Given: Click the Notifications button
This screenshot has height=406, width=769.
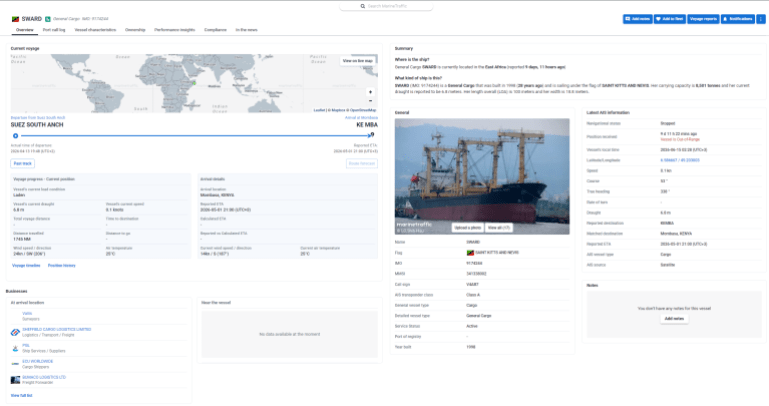Looking at the screenshot, I should pos(738,19).
